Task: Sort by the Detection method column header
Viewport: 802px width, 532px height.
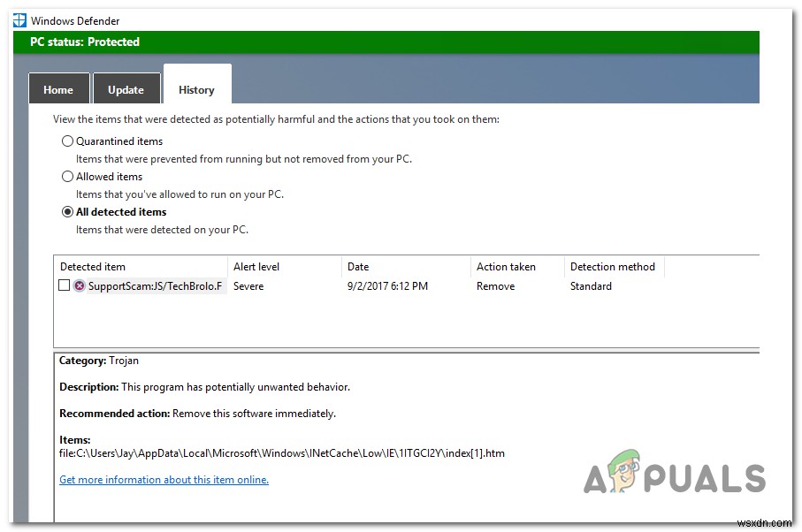Action: [615, 266]
